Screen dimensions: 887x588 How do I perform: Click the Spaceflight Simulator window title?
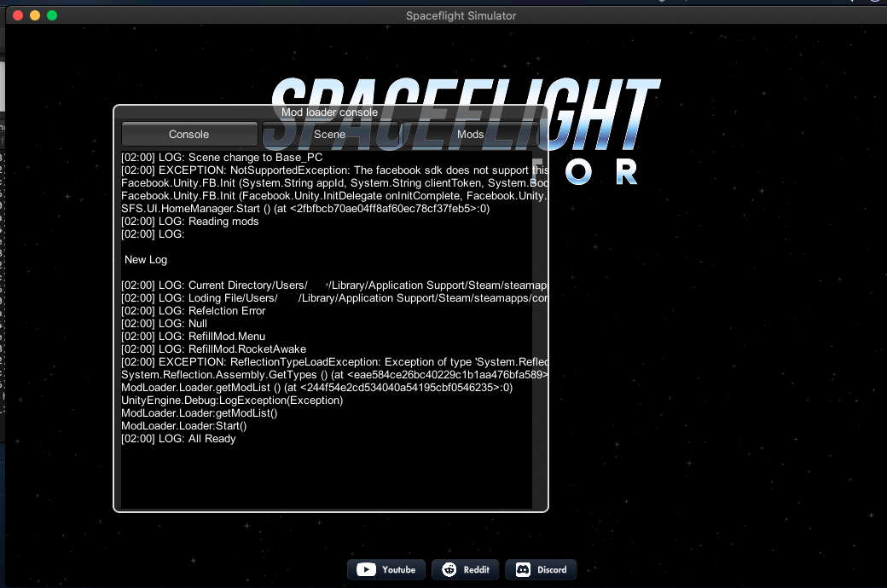[x=461, y=16]
